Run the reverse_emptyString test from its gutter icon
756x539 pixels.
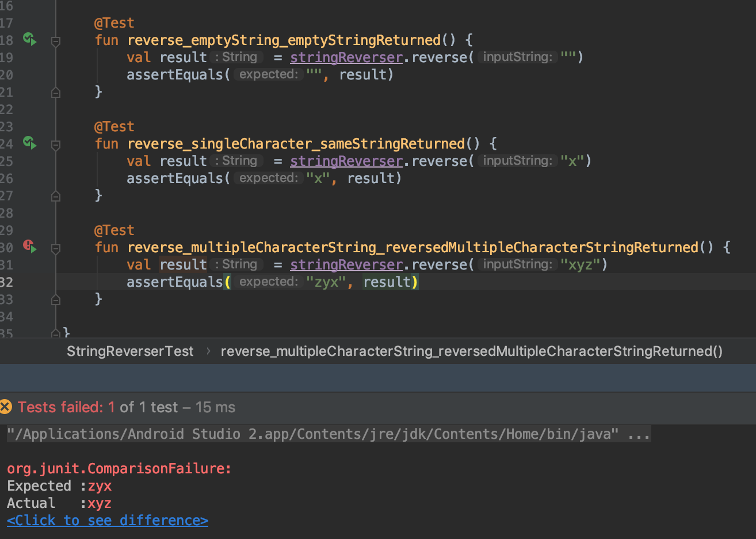29,40
